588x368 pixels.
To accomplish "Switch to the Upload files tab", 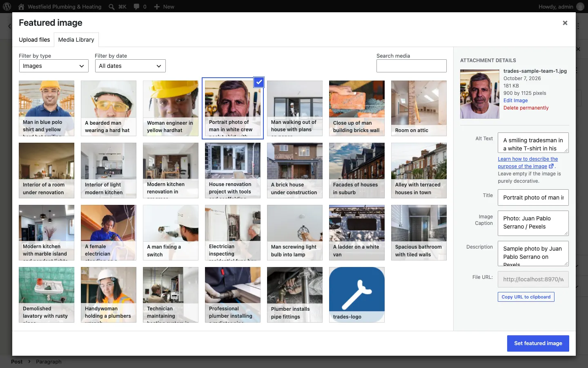I will (34, 40).
